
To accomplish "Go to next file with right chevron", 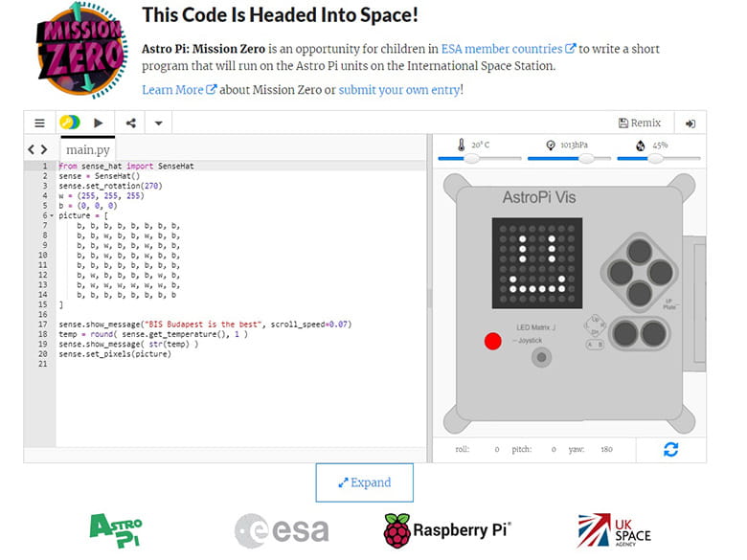I will (44, 149).
